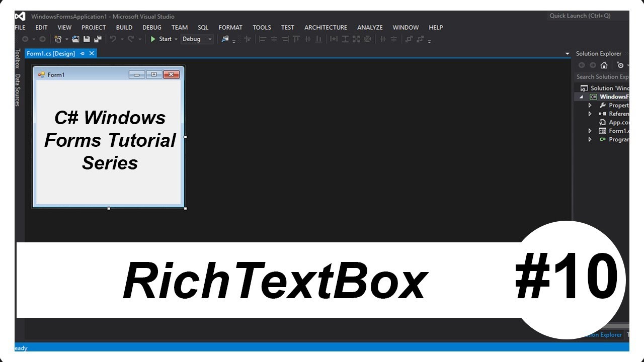Click the Send to Back icon
The image size is (644, 362).
[x=420, y=39]
